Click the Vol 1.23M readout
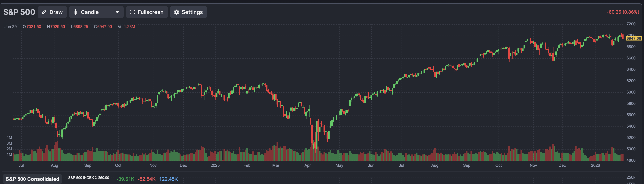This screenshot has width=644, height=184. pos(127,27)
